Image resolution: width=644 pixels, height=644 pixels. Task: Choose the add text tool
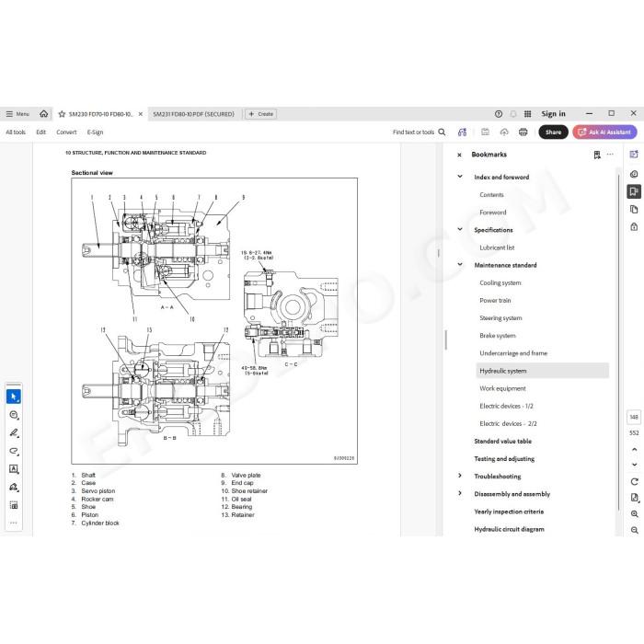coord(14,469)
